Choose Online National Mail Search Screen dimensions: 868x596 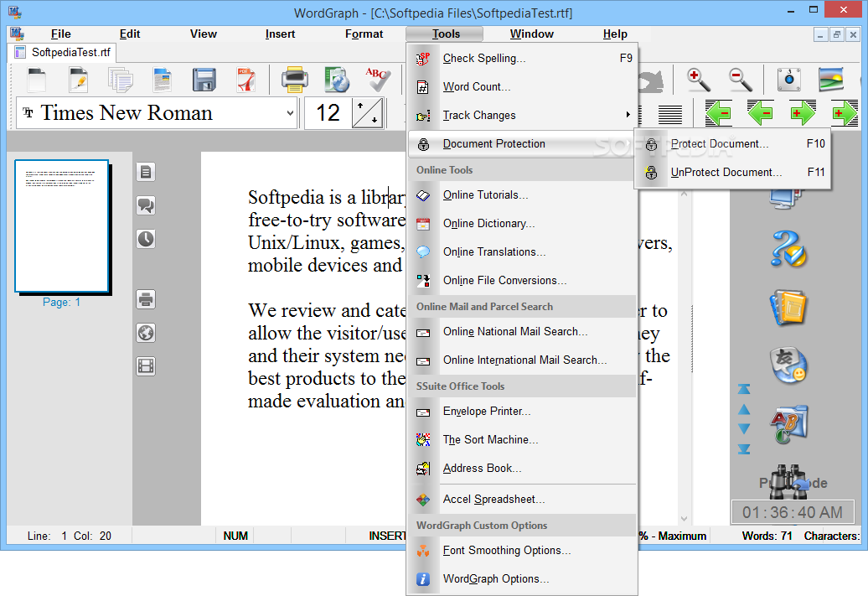(x=522, y=331)
